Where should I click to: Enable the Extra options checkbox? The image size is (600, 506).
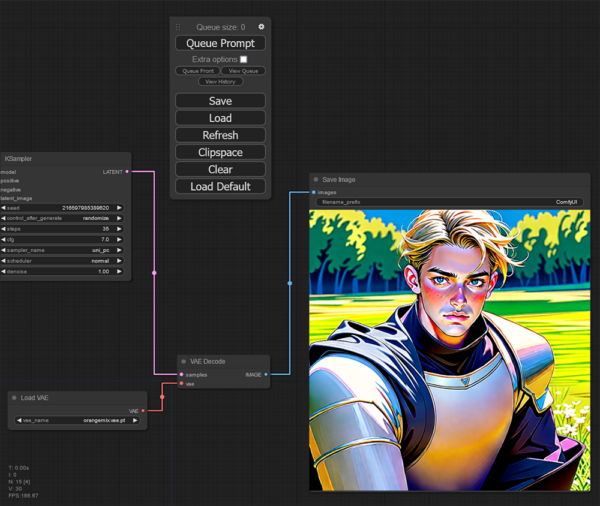243,60
